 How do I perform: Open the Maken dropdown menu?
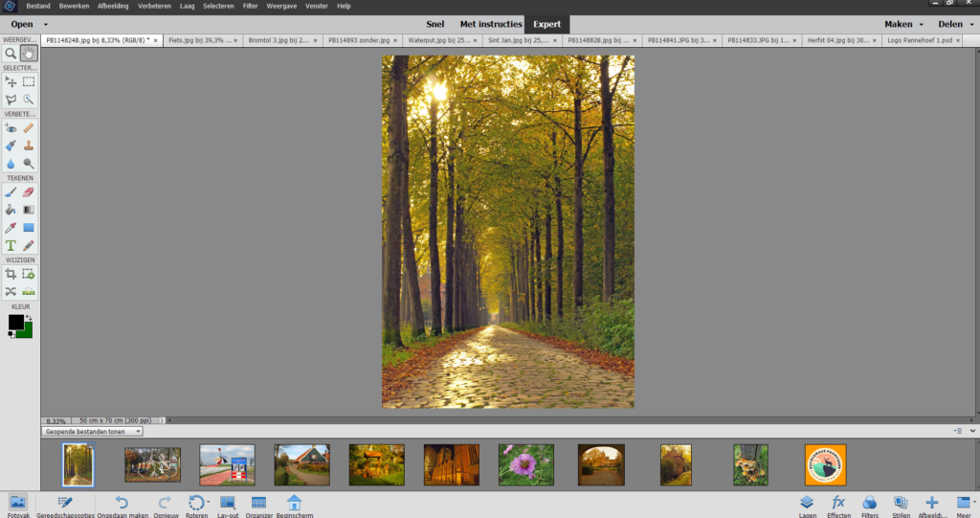tap(903, 24)
